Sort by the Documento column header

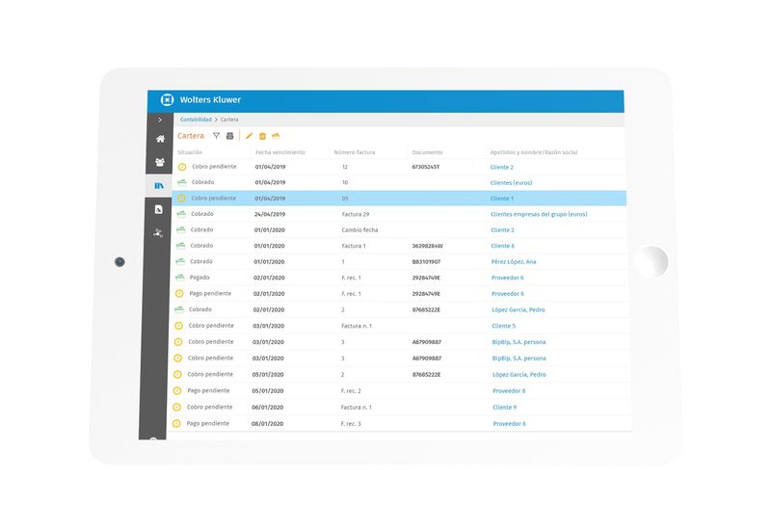[427, 152]
